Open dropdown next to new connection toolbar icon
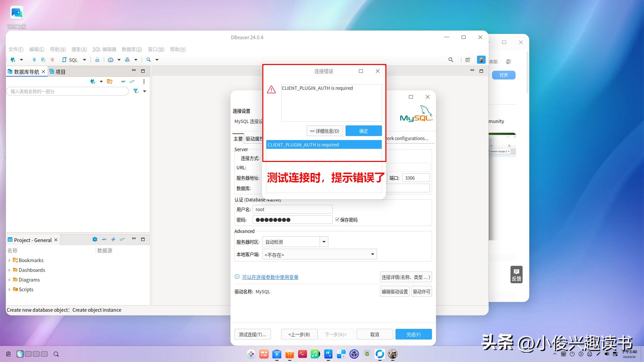 coord(21,60)
